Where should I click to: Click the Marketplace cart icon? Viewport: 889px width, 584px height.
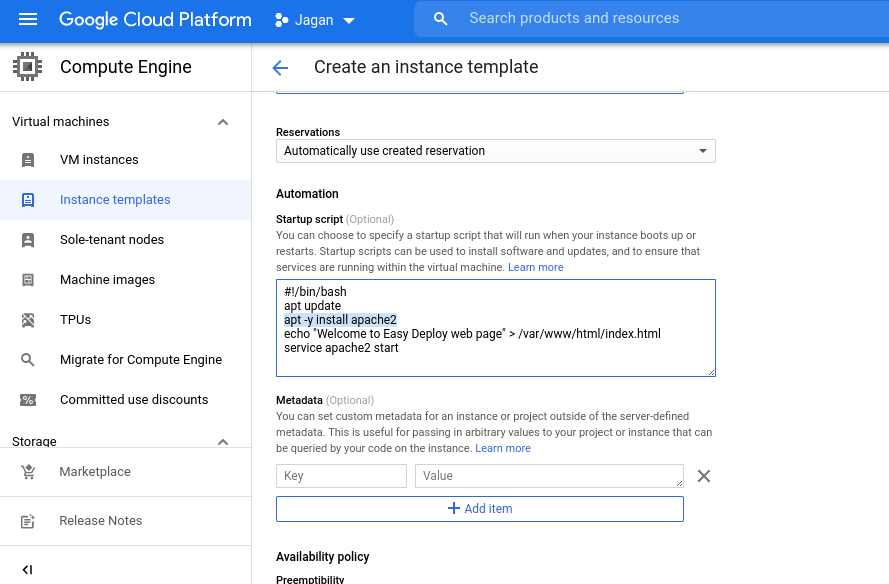[28, 472]
